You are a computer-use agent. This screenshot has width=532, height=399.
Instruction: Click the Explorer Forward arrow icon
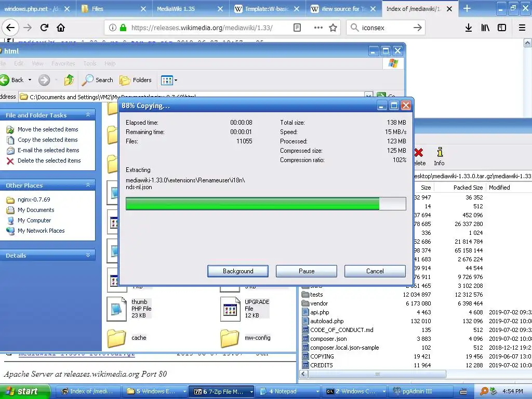44,80
